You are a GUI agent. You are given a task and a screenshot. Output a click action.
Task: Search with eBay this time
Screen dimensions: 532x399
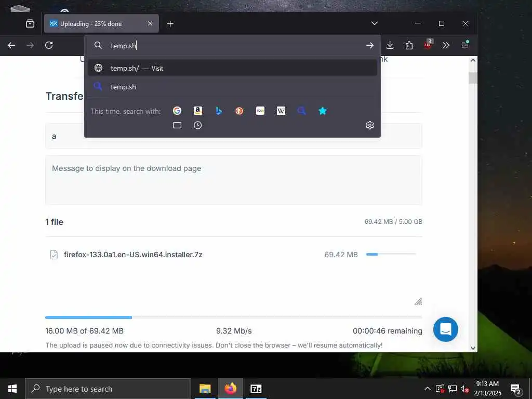click(x=260, y=111)
